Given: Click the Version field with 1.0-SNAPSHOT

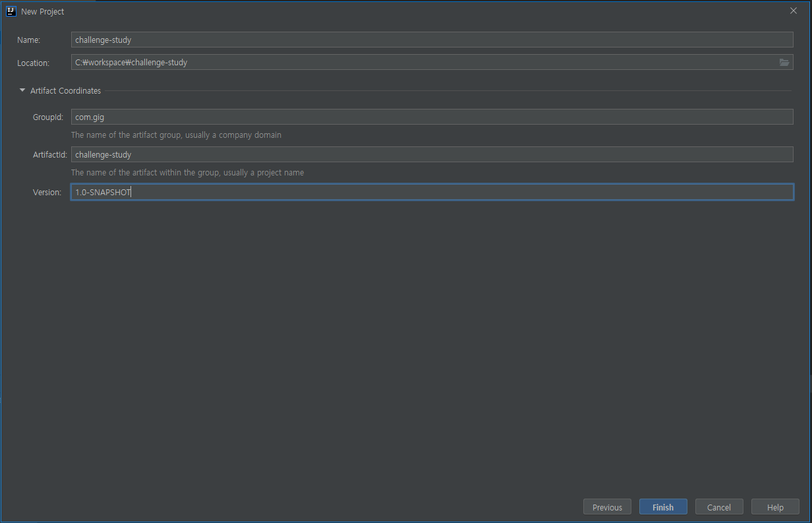Looking at the screenshot, I should [x=432, y=192].
